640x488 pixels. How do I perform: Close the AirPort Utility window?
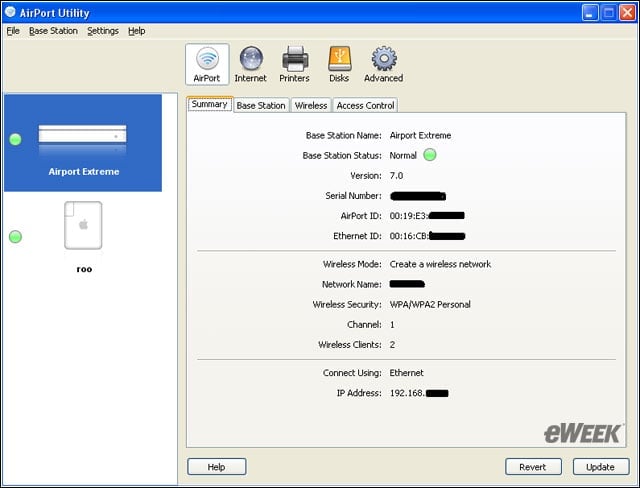point(627,13)
